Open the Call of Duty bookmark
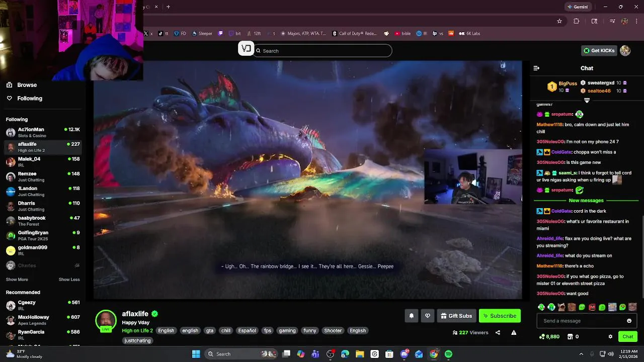 355,34
